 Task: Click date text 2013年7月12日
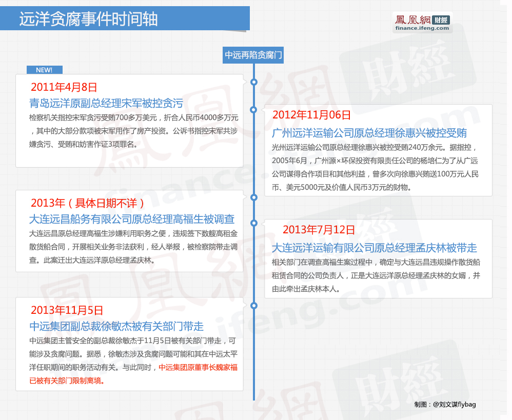coord(319,230)
